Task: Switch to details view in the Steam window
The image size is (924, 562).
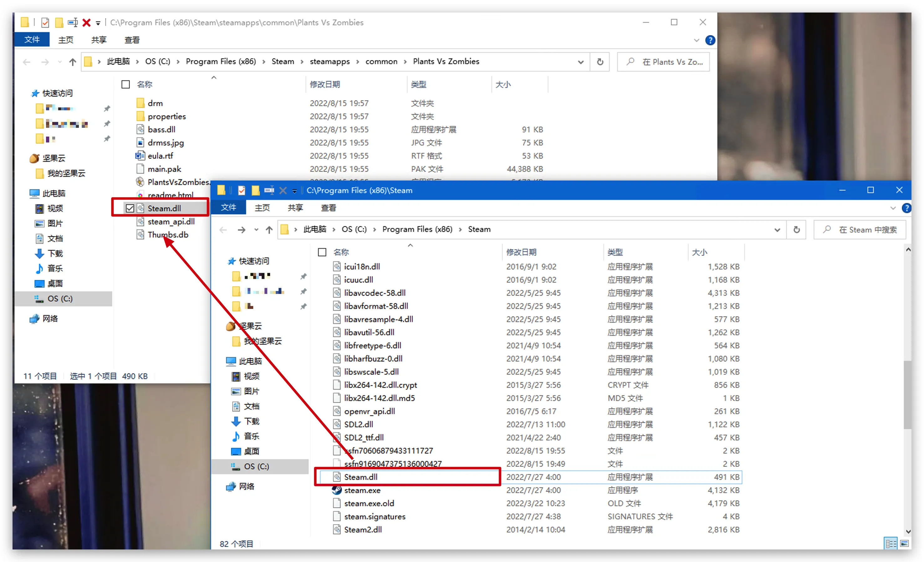Action: tap(891, 543)
